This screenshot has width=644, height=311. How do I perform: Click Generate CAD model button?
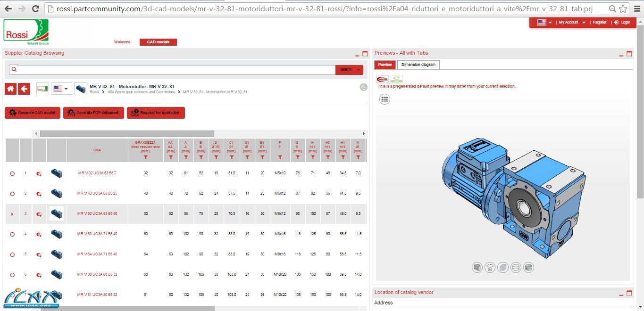tap(33, 113)
